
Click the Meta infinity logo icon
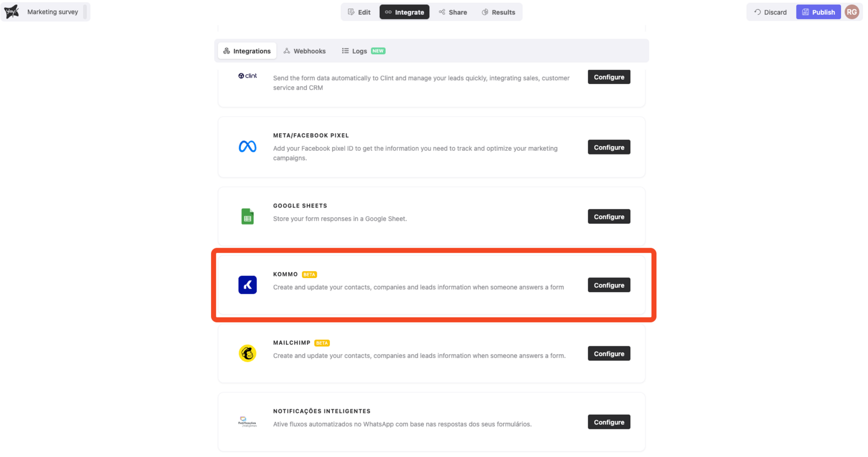coord(247,147)
